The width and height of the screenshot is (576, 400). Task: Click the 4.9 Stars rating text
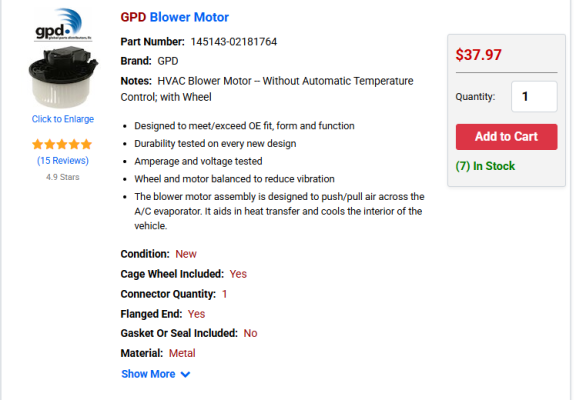coord(62,177)
